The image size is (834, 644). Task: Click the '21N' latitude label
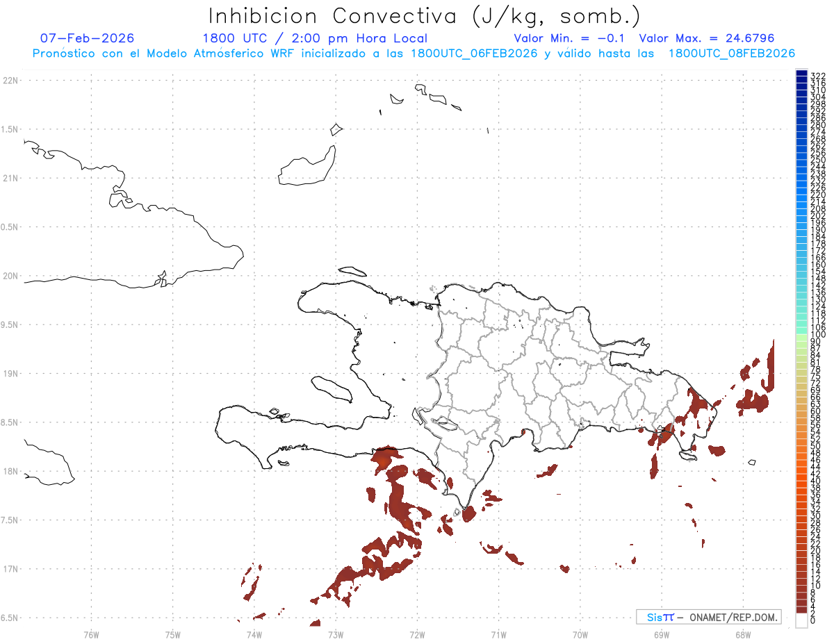pos(10,178)
